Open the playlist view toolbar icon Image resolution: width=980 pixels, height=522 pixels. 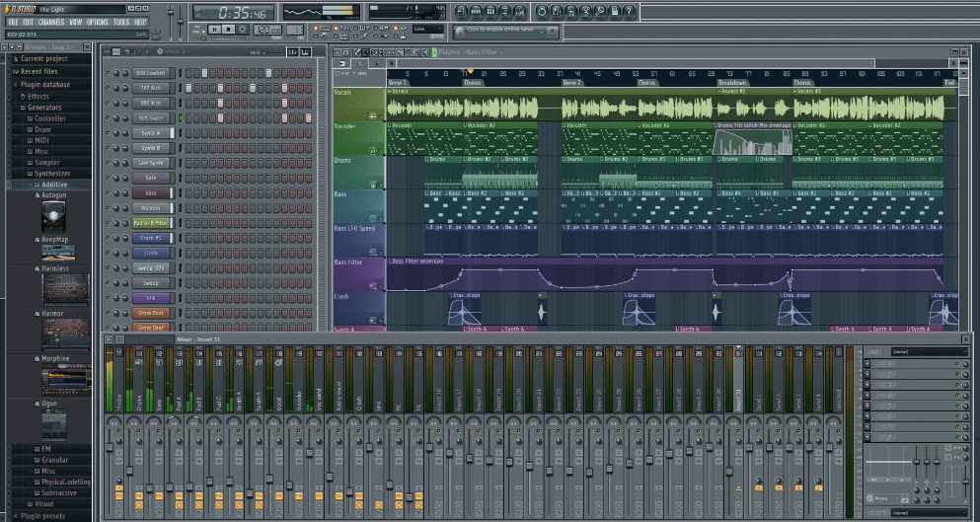click(x=461, y=11)
